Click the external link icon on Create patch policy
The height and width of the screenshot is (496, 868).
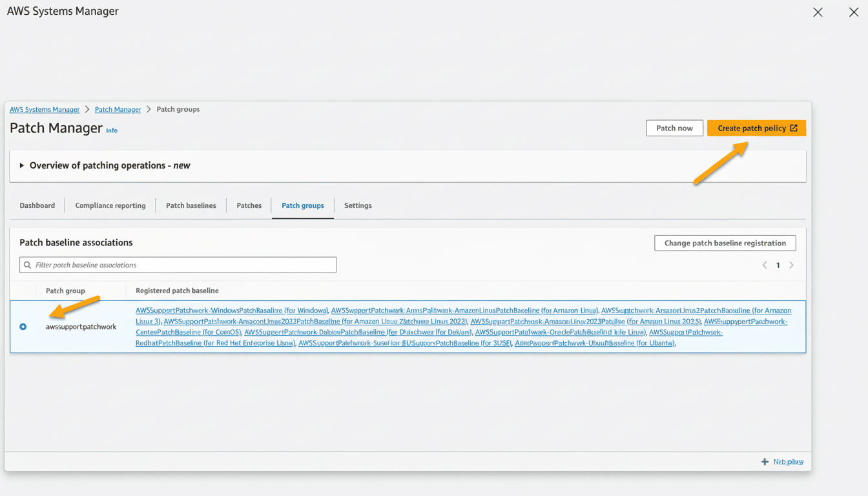(x=793, y=128)
